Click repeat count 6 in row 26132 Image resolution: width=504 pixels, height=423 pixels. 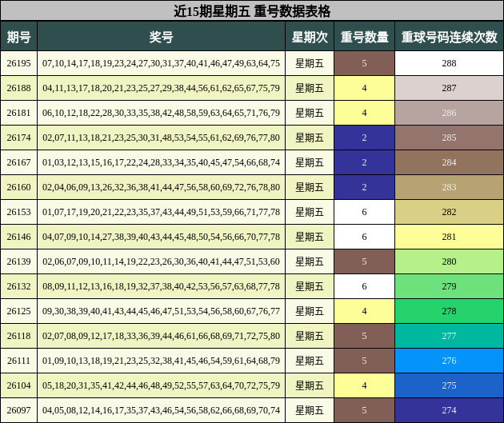[364, 286]
